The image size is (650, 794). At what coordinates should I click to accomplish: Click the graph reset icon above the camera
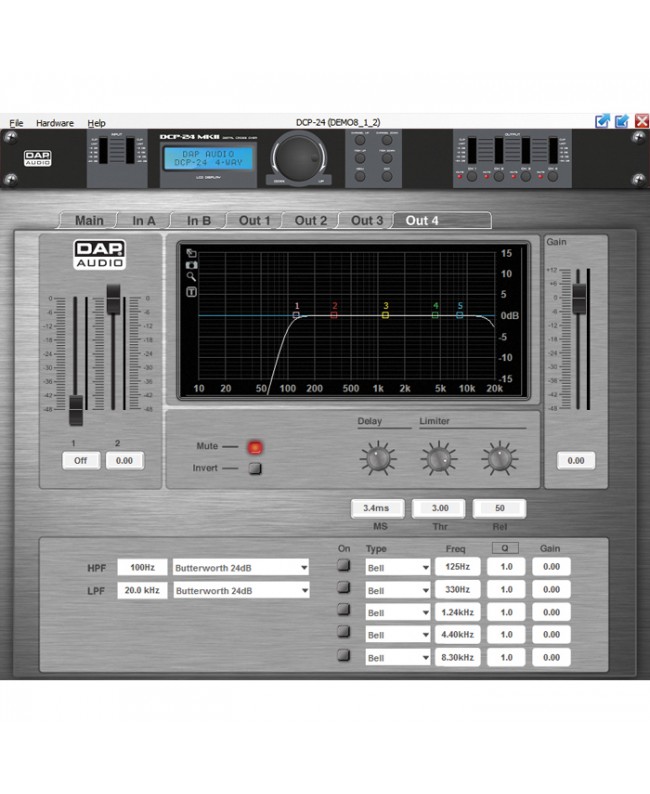coord(191,253)
